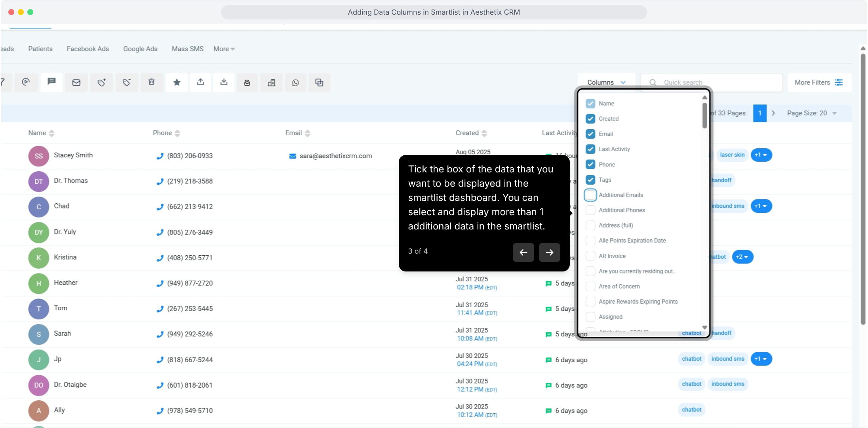Click the phone icon next to (219) 218-3588

tap(160, 182)
